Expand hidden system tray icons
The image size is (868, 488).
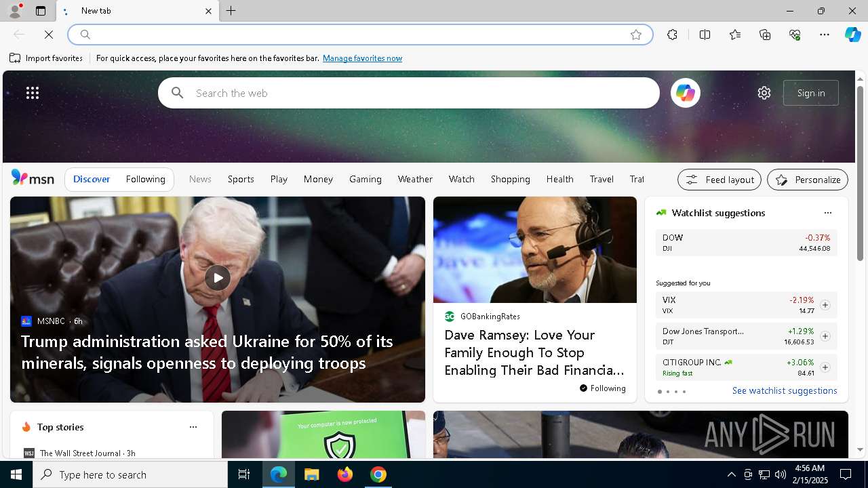(x=731, y=474)
